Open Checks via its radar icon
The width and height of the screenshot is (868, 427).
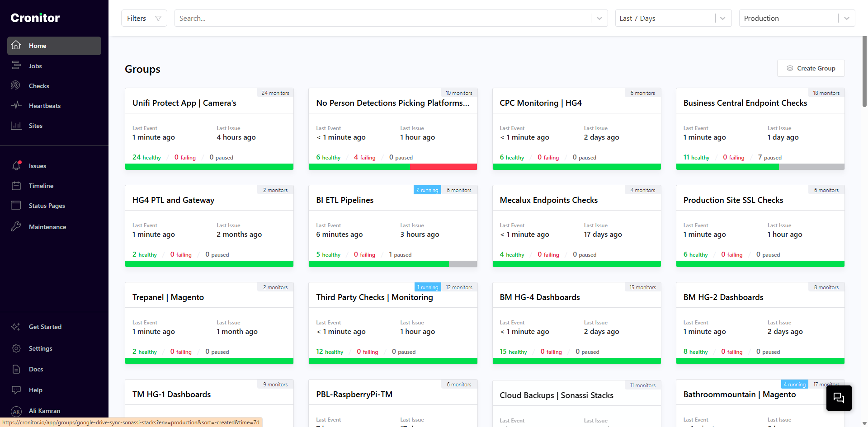point(16,85)
